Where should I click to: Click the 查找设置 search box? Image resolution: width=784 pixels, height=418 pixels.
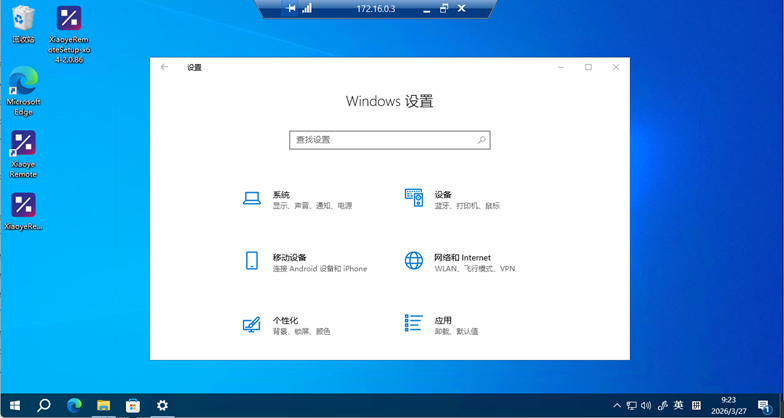383,140
